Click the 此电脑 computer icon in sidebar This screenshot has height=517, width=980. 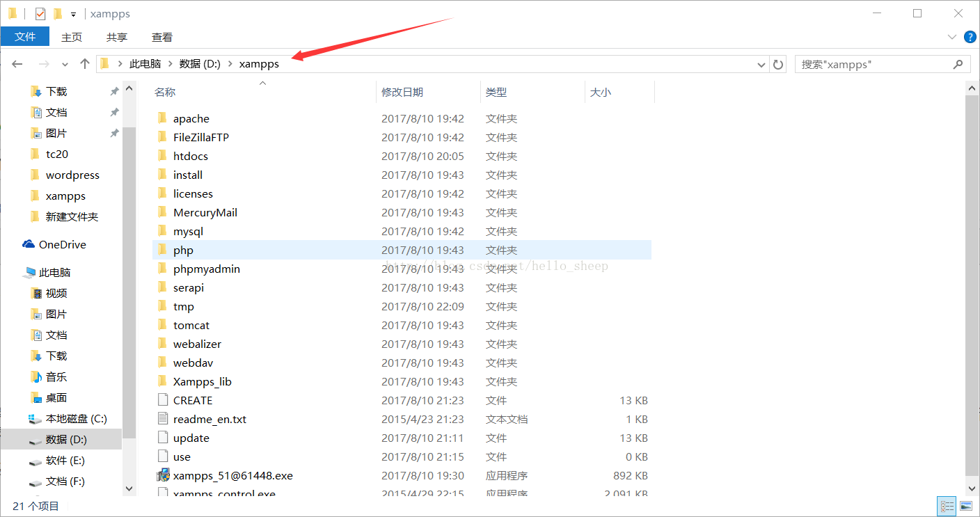29,272
